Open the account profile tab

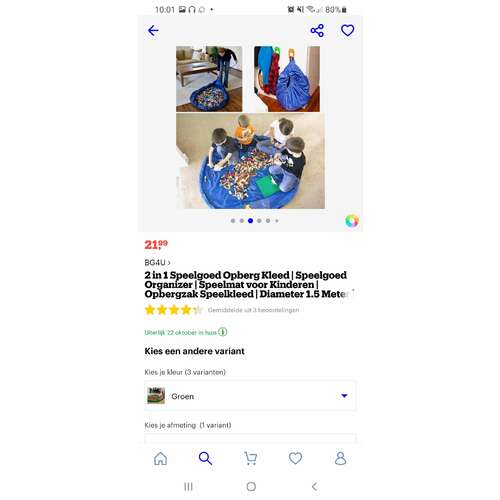(340, 458)
